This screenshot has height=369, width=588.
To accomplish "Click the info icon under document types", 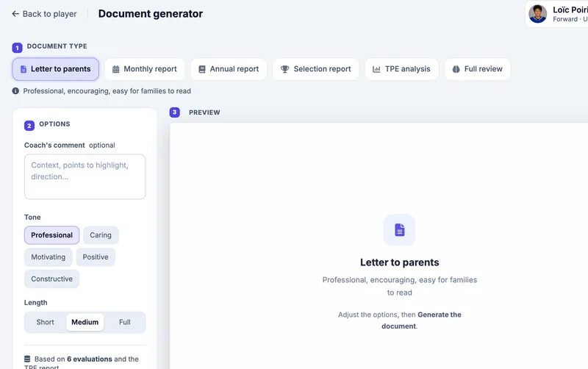I will click(x=15, y=90).
